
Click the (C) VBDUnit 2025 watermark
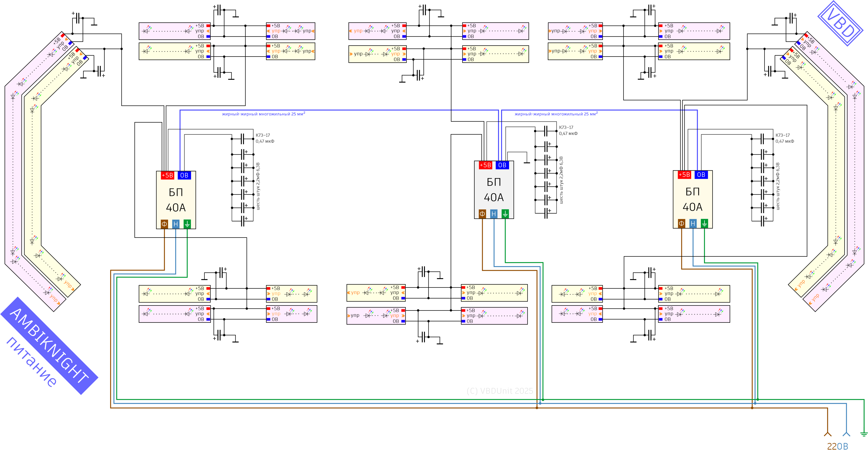click(500, 391)
